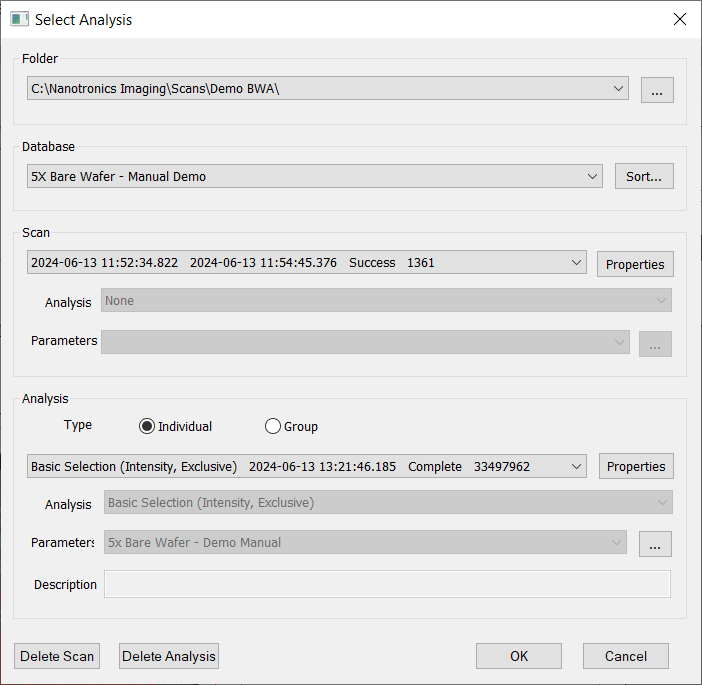Expand the Scan timestamp dropdown
The width and height of the screenshot is (702, 685).
[x=576, y=263]
